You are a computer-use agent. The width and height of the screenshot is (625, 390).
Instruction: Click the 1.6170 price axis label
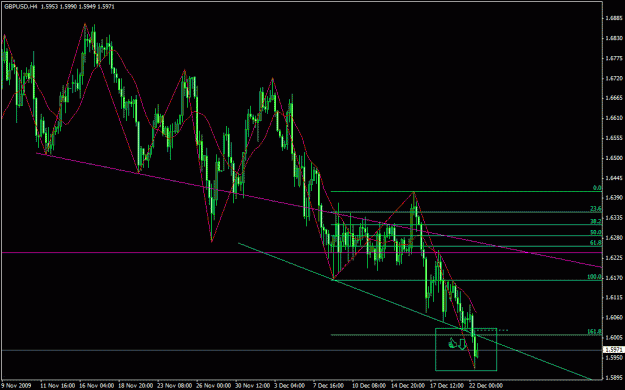(614, 278)
